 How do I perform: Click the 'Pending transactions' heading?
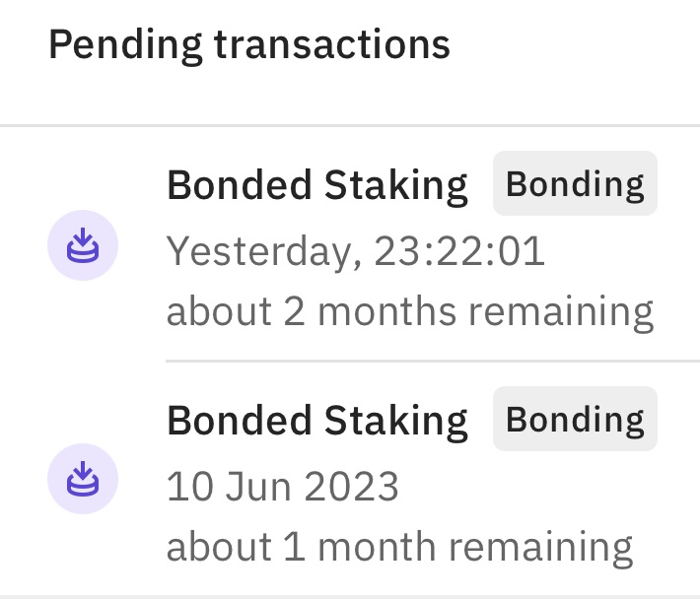(248, 44)
